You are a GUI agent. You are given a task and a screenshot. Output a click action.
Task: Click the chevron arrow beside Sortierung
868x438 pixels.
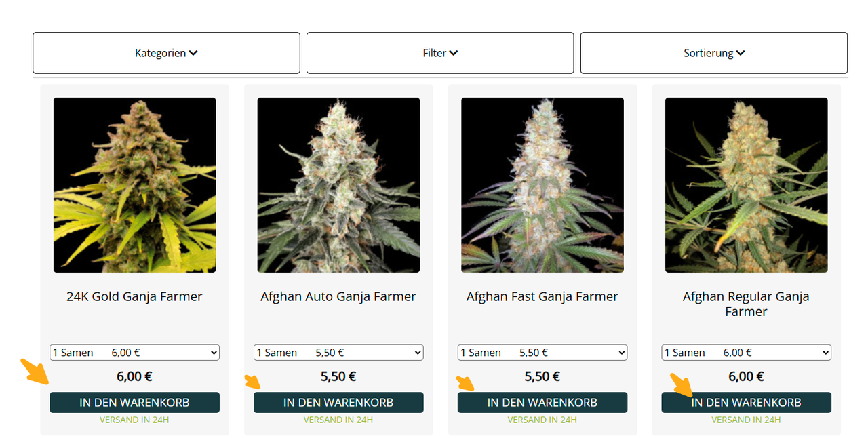741,53
